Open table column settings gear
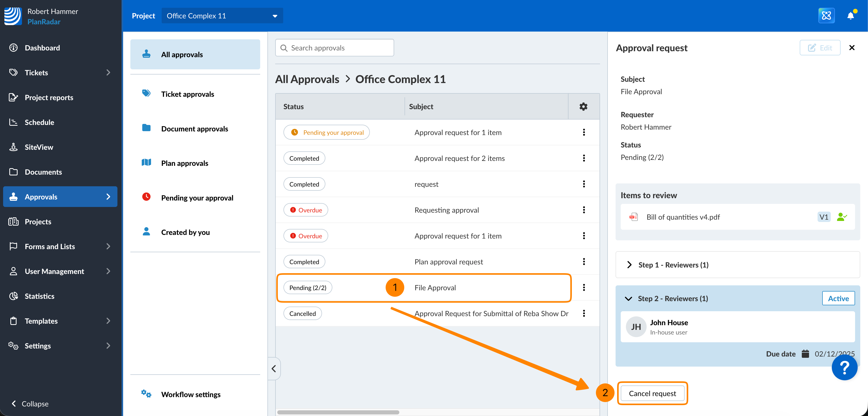The height and width of the screenshot is (416, 868). [583, 107]
